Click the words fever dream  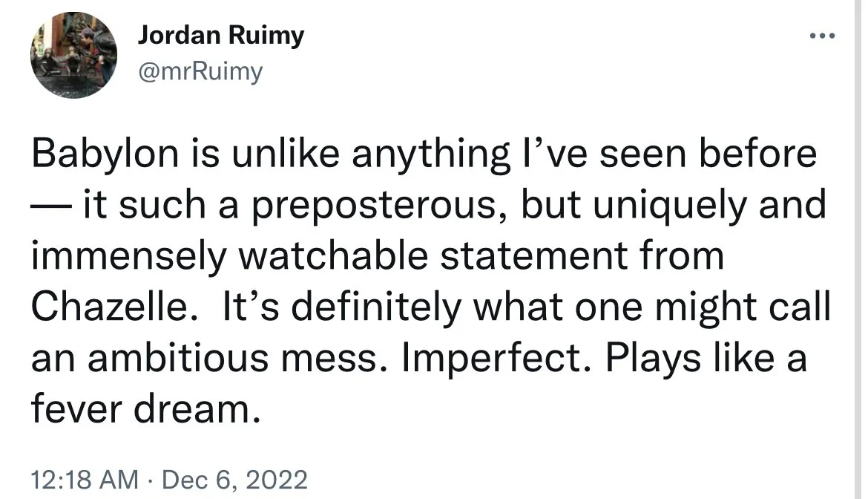coord(145,408)
